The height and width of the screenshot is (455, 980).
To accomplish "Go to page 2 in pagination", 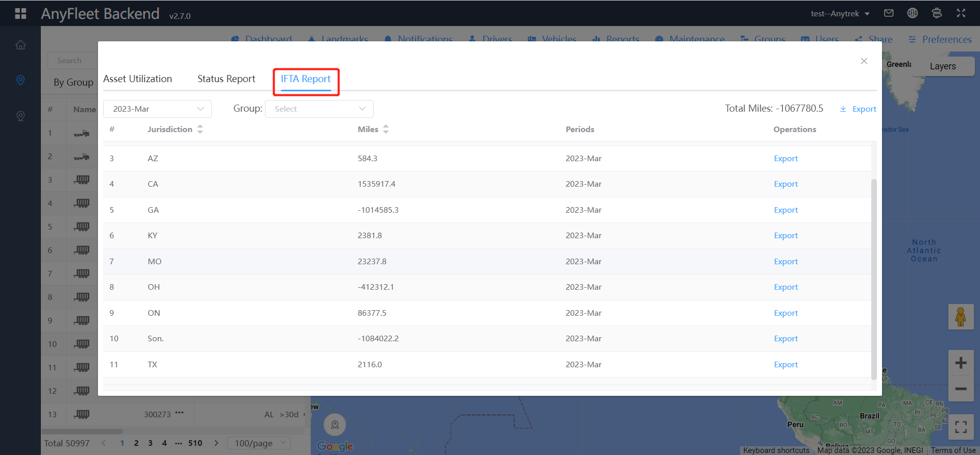I will [x=136, y=443].
